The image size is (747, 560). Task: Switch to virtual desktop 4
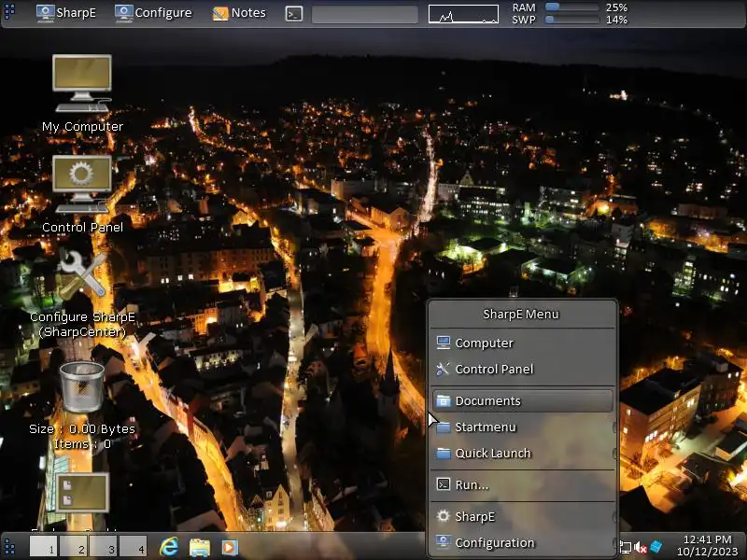pyautogui.click(x=133, y=546)
